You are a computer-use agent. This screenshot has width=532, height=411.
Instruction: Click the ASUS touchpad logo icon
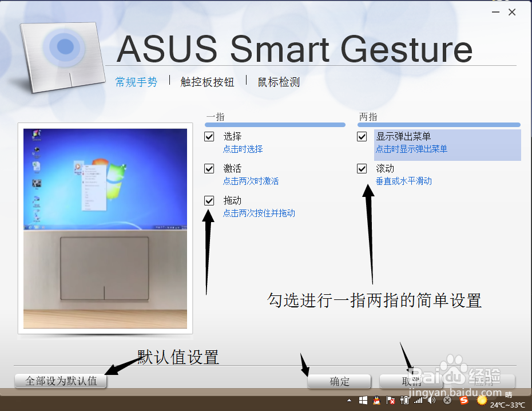point(62,57)
